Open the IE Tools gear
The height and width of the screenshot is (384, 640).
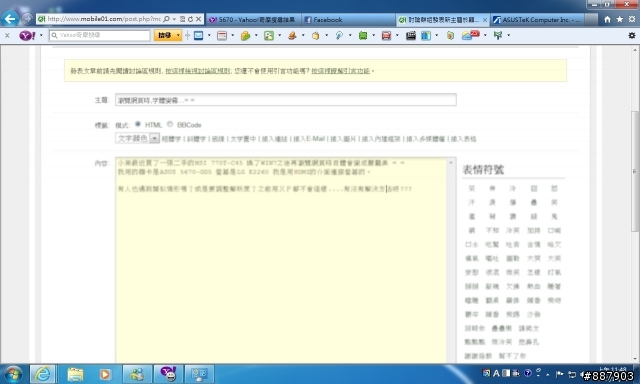pyautogui.click(x=632, y=19)
